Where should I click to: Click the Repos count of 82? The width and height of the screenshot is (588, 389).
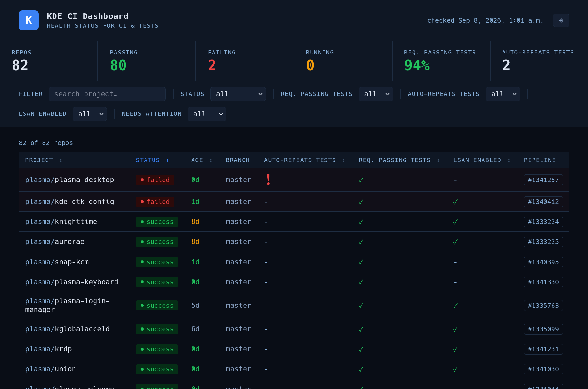[x=20, y=65]
